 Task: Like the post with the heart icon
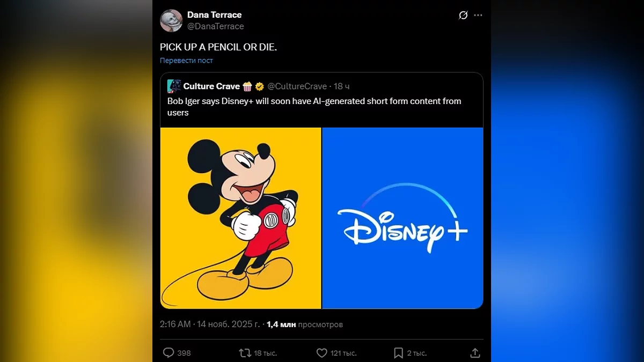click(x=321, y=353)
